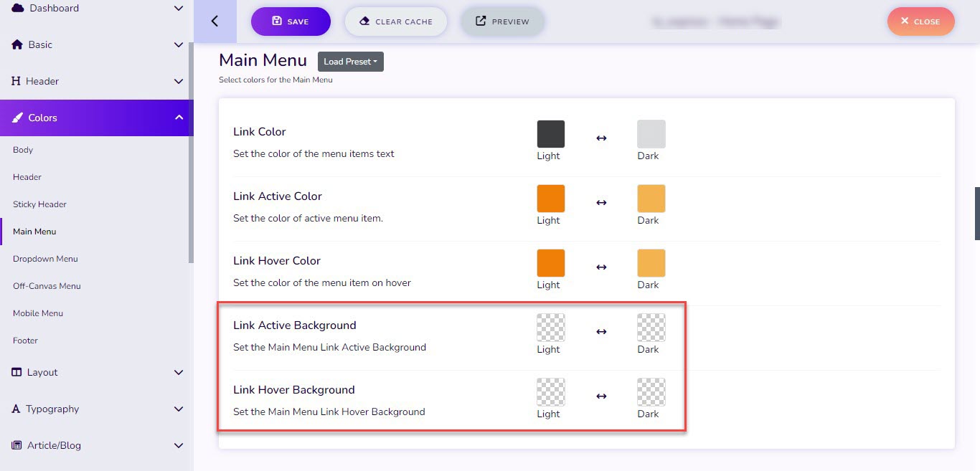Click the back arrow icon
This screenshot has height=471, width=980.
point(215,21)
